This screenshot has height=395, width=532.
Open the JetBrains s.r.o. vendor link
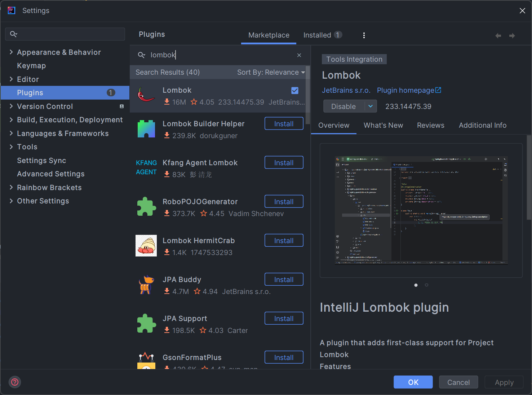(x=346, y=90)
